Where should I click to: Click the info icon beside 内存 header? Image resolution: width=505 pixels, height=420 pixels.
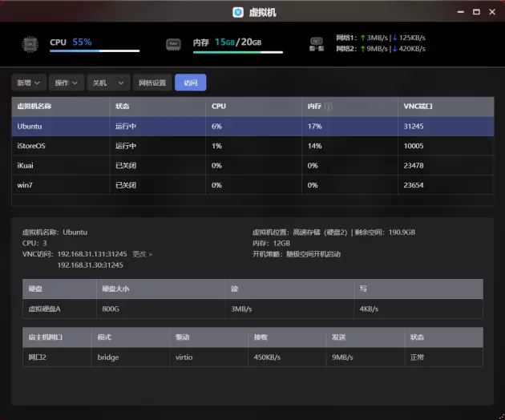pyautogui.click(x=329, y=106)
